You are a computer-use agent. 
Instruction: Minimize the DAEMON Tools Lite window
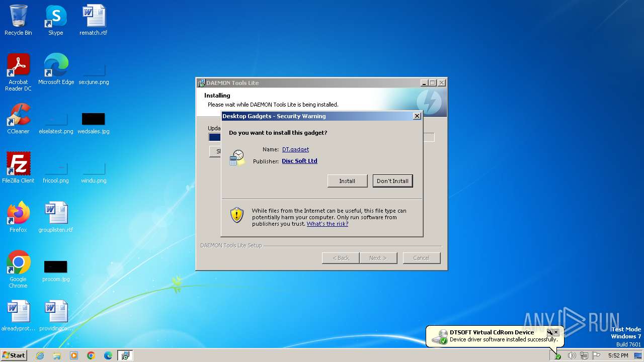coord(424,83)
